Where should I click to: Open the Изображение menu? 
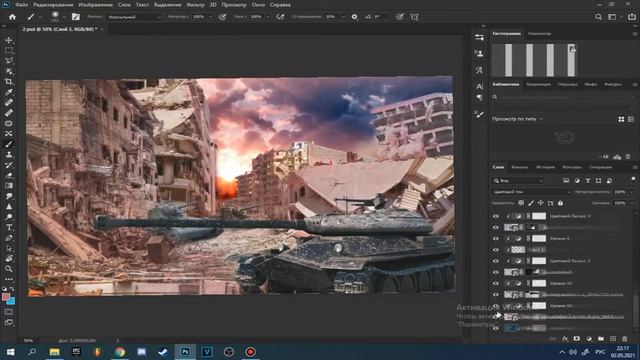96,5
